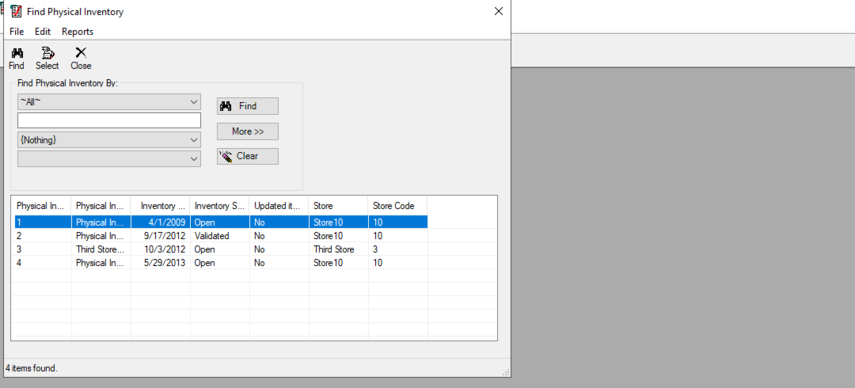This screenshot has width=855, height=388.
Task: Click Third Store... name cell in row 3
Action: pyautogui.click(x=100, y=250)
